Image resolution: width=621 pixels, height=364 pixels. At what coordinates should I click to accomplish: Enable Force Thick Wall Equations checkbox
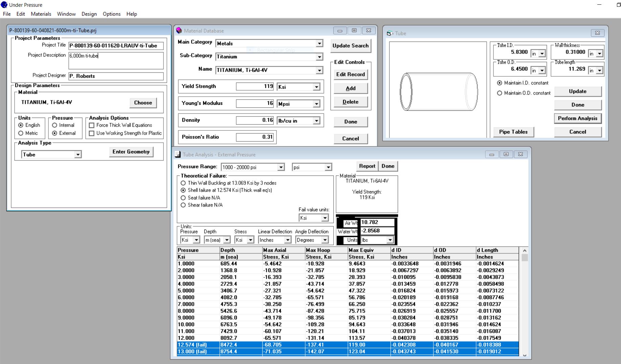tap(91, 125)
